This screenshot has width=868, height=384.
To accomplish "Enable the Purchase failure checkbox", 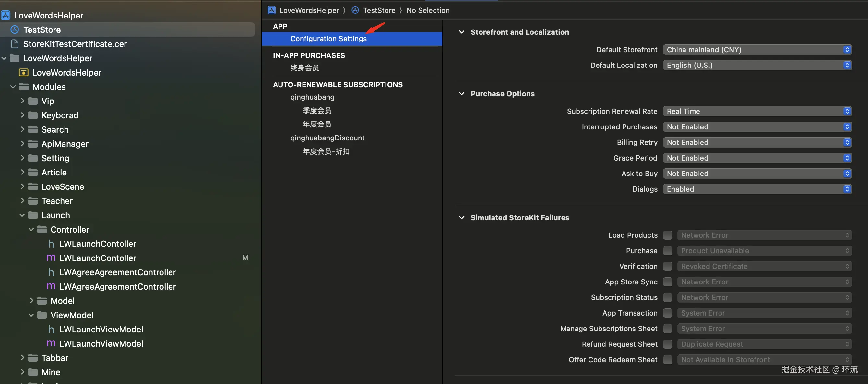I will pyautogui.click(x=667, y=250).
